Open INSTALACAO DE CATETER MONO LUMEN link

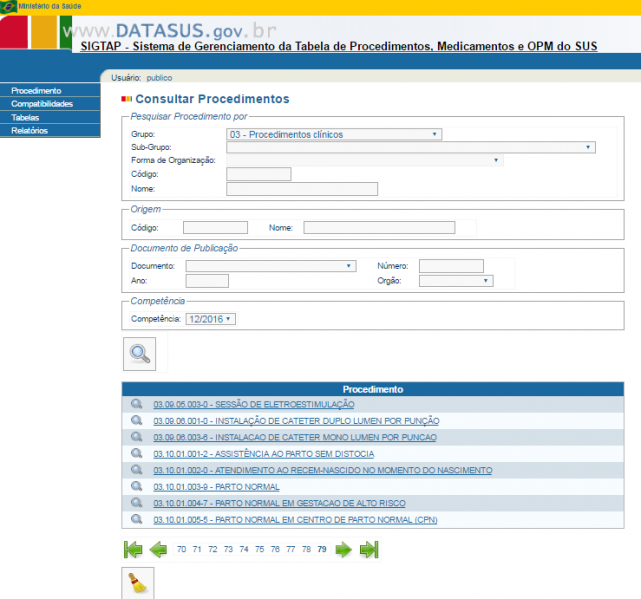pyautogui.click(x=295, y=437)
